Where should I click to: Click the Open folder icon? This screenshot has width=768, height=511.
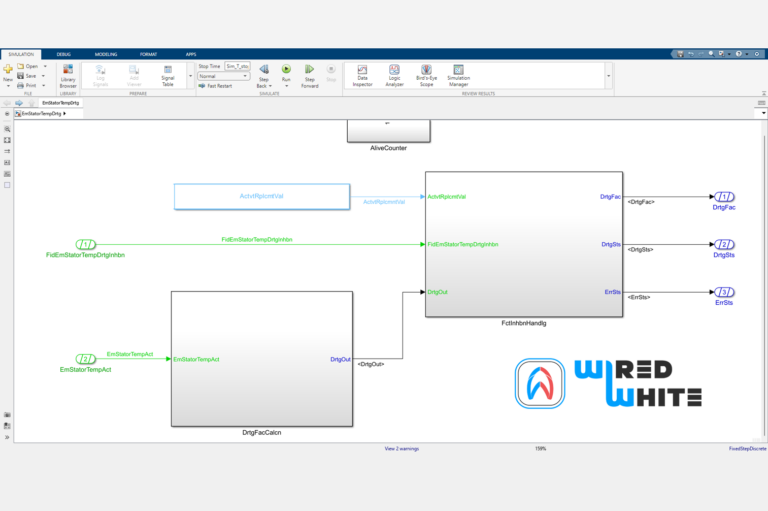click(x=21, y=66)
